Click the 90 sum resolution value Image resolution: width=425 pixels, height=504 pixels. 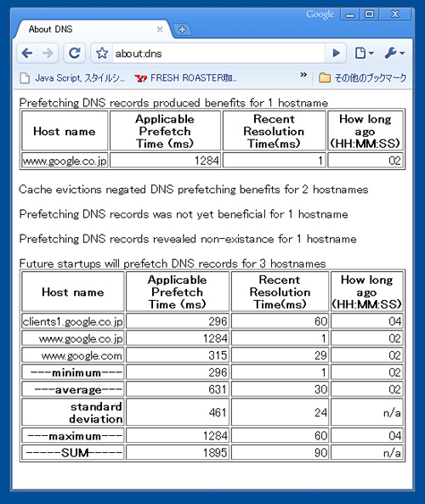280,452
